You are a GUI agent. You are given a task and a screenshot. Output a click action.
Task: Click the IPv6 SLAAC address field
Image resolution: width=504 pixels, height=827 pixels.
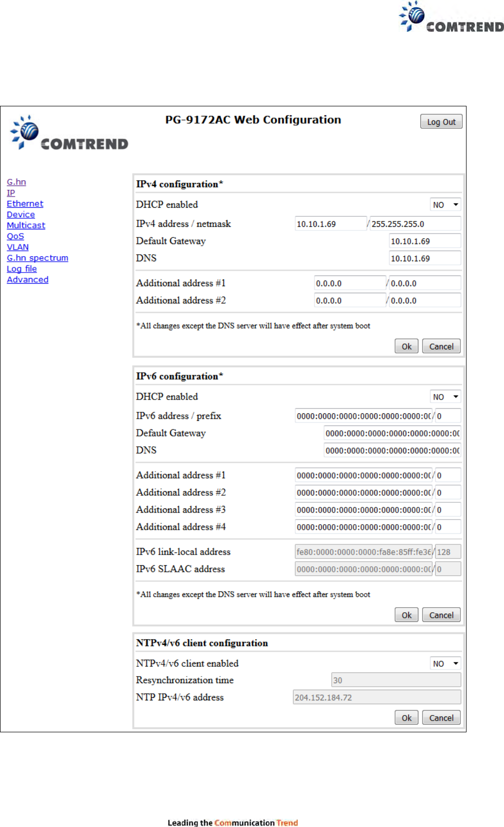click(364, 569)
